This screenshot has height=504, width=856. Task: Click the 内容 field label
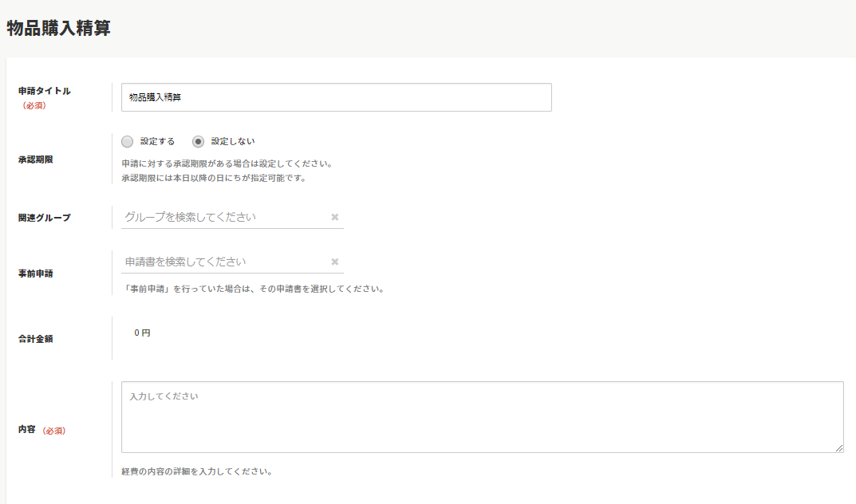(x=26, y=430)
